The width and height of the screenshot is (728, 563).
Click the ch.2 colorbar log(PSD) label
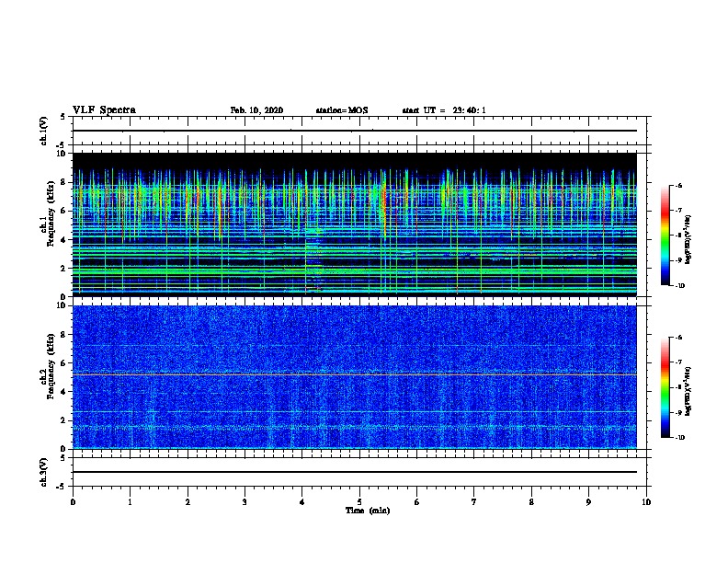pyautogui.click(x=688, y=391)
